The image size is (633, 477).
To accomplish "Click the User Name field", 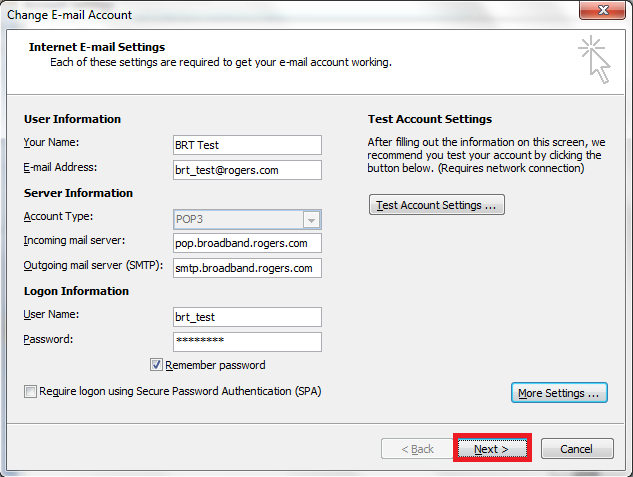I will (247, 317).
